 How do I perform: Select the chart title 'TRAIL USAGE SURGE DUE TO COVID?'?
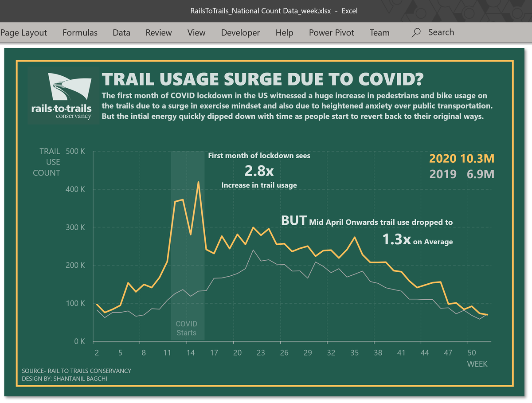[262, 79]
